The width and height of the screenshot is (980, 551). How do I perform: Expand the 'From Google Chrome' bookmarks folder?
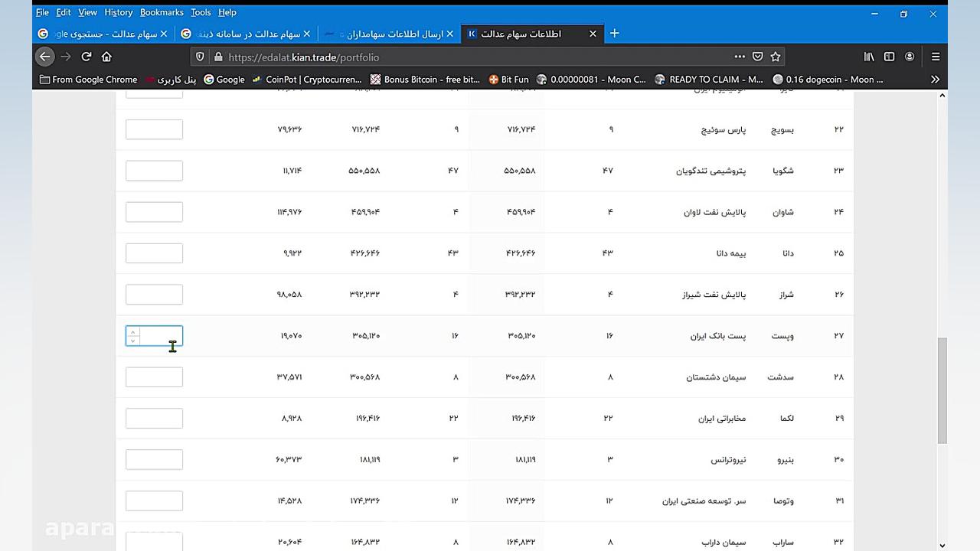click(x=88, y=80)
